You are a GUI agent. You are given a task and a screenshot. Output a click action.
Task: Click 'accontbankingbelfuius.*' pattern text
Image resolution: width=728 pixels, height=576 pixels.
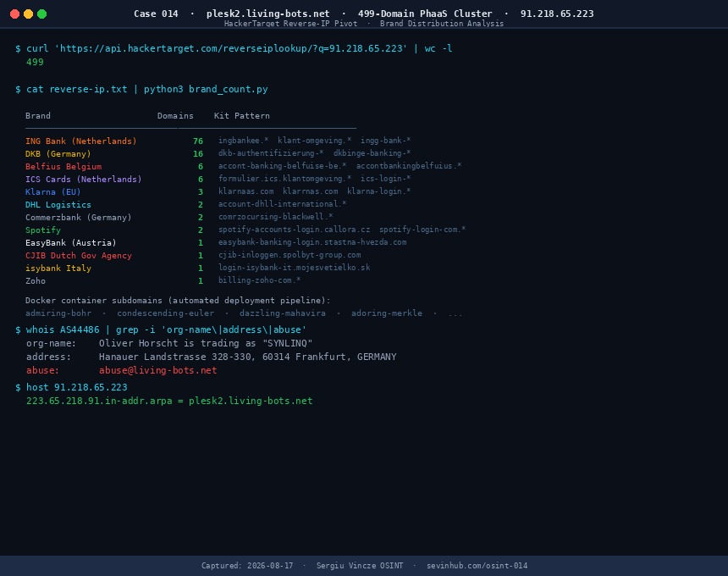pyautogui.click(x=409, y=166)
